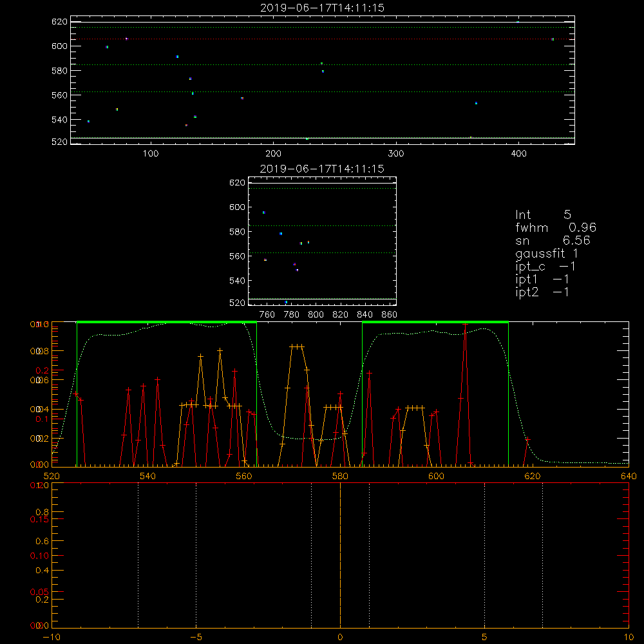The width and height of the screenshot is (644, 644).
Task: Click x-axis label 0 on the bottom plot
Action: click(x=340, y=638)
